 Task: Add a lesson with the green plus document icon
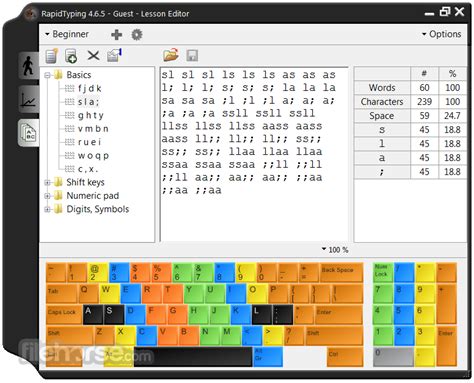coord(71,56)
